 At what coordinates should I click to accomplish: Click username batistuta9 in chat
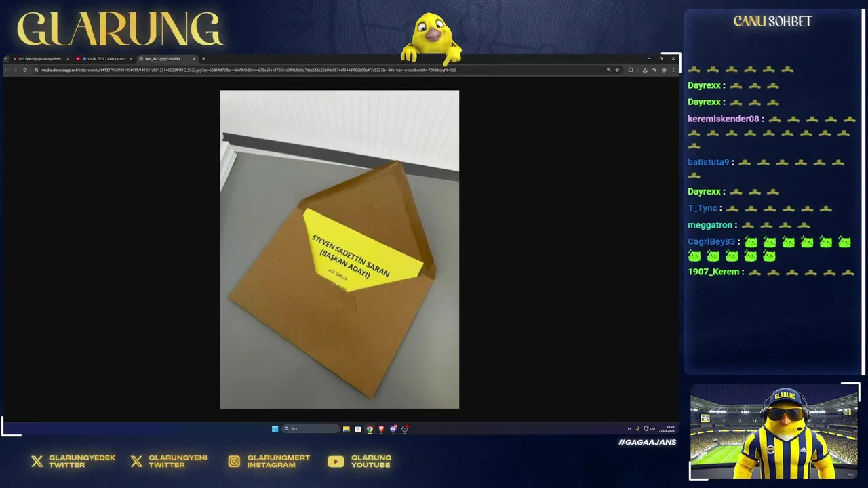click(708, 162)
